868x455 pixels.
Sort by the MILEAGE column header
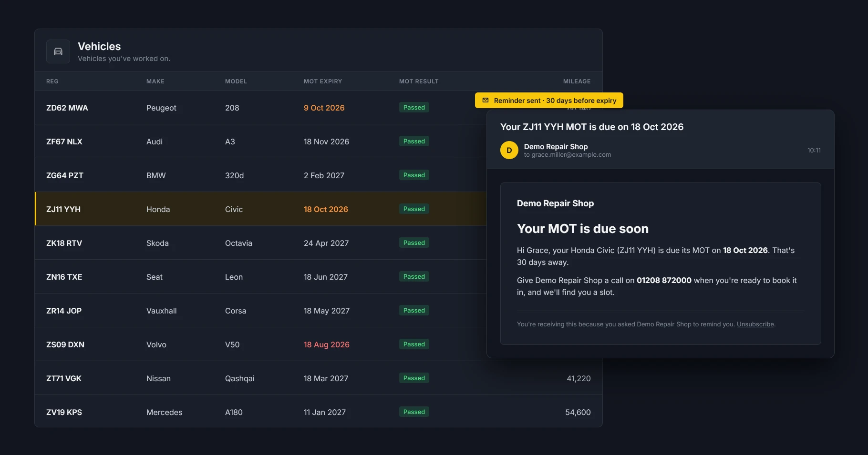click(577, 81)
